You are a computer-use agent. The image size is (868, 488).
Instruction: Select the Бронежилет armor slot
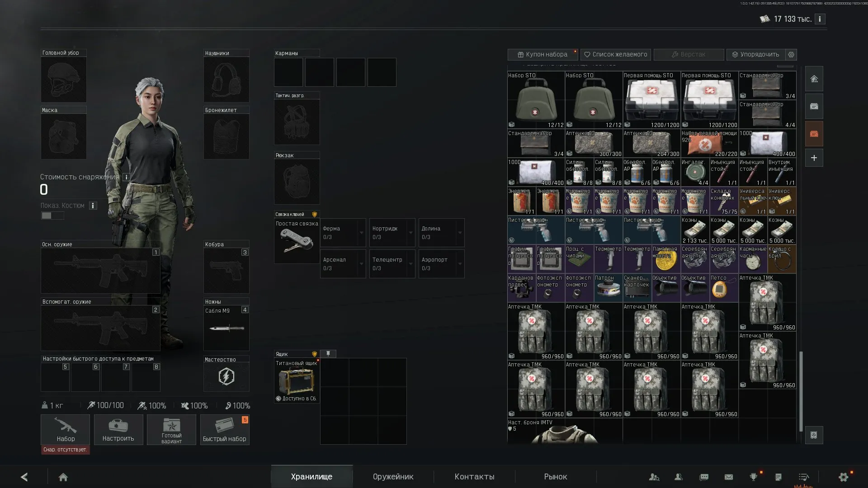[x=226, y=136]
